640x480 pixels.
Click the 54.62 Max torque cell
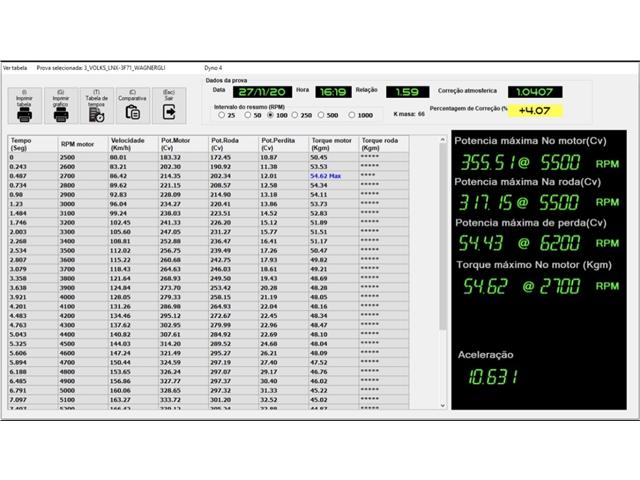point(333,176)
